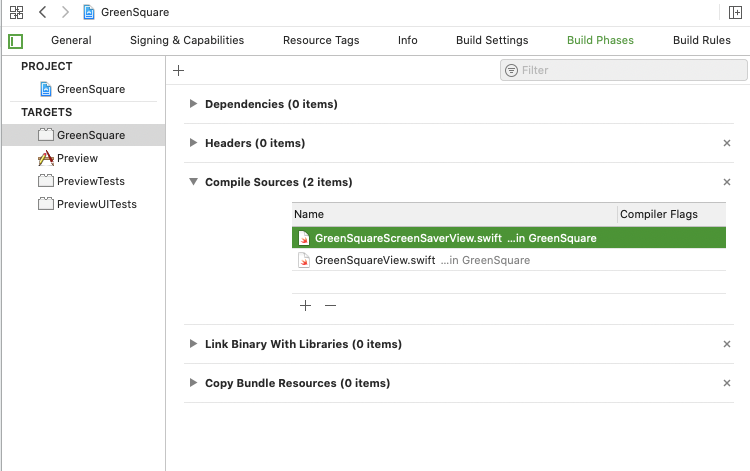Expand Link Binary With Libraries section
Screen dimensions: 750x471
coord(193,344)
